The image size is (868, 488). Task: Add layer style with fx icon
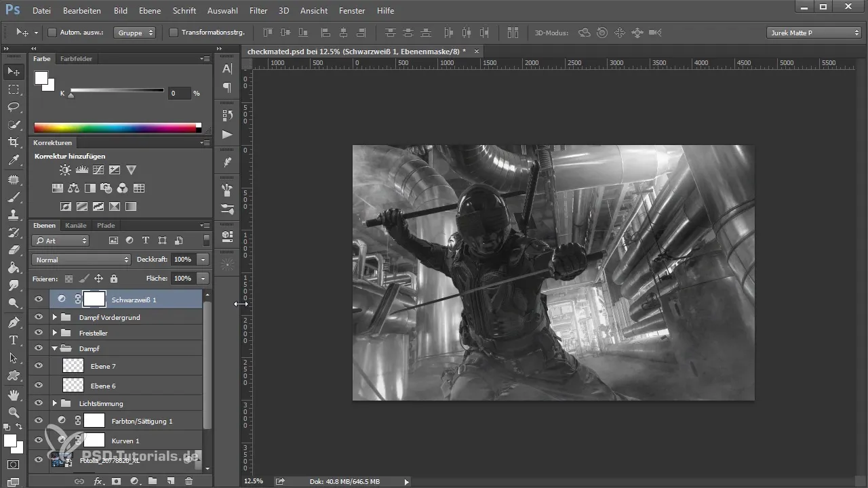click(x=98, y=481)
